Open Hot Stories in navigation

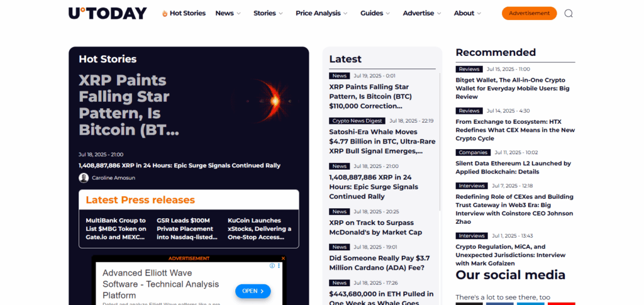(187, 13)
